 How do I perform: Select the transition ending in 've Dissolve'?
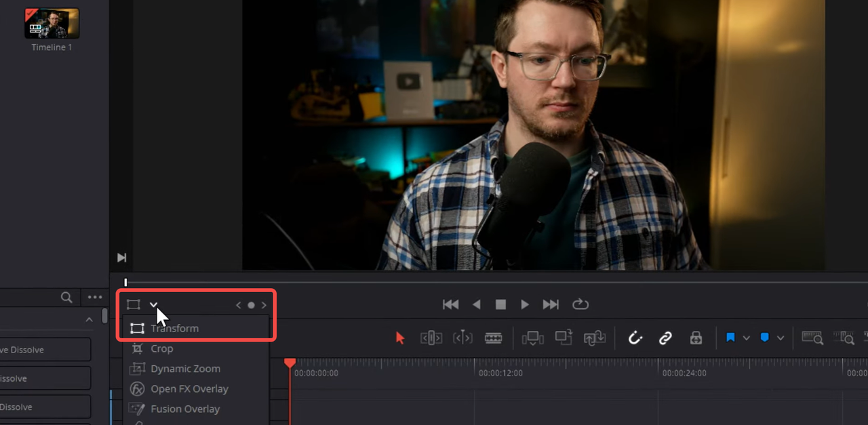(45, 350)
